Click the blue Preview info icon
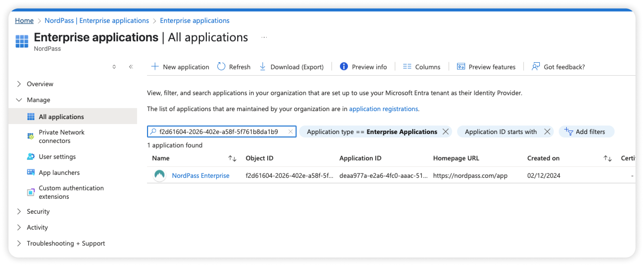Screen dimensions: 644x266 coord(344,67)
